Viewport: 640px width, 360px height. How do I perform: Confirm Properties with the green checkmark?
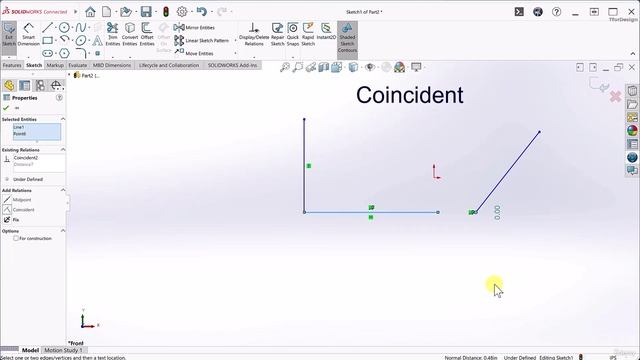[x=6, y=108]
